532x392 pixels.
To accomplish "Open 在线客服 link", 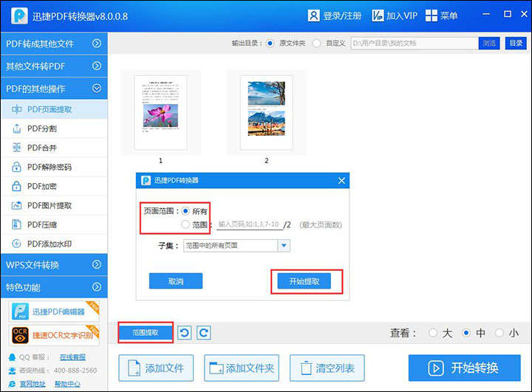I will (72, 357).
